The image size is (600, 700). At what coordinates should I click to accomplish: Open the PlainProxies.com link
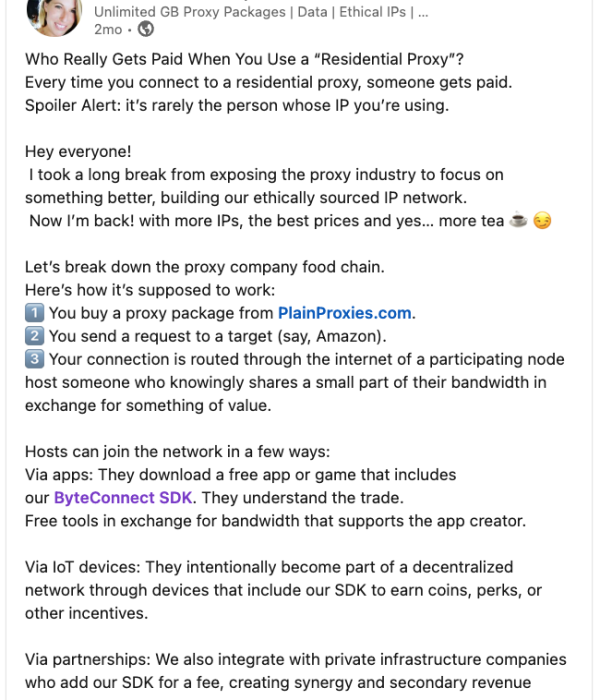click(345, 313)
